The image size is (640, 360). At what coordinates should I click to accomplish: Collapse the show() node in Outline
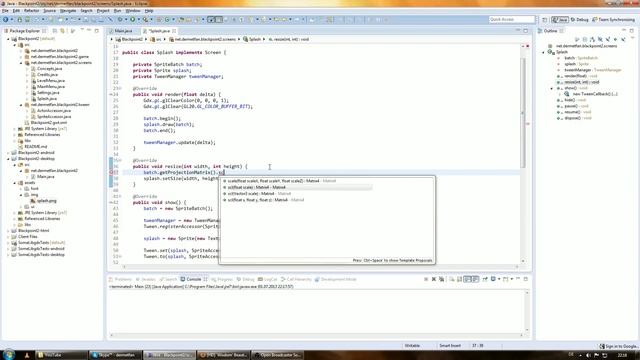coord(552,88)
